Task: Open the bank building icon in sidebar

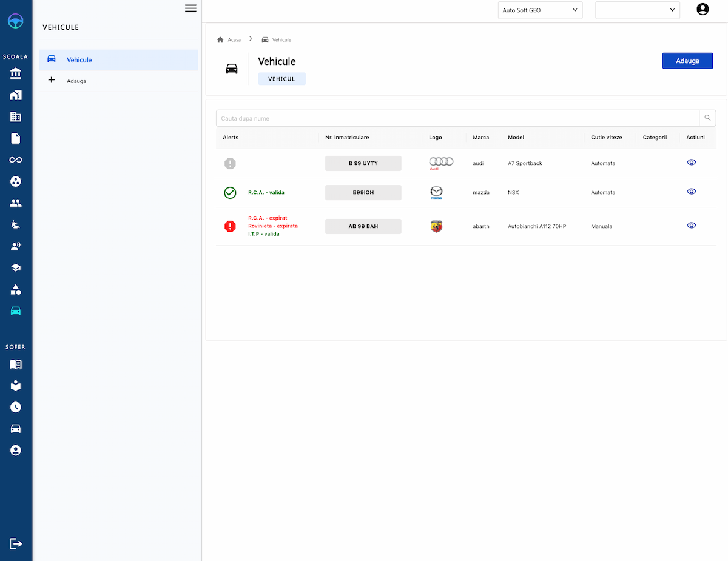Action: (x=16, y=74)
